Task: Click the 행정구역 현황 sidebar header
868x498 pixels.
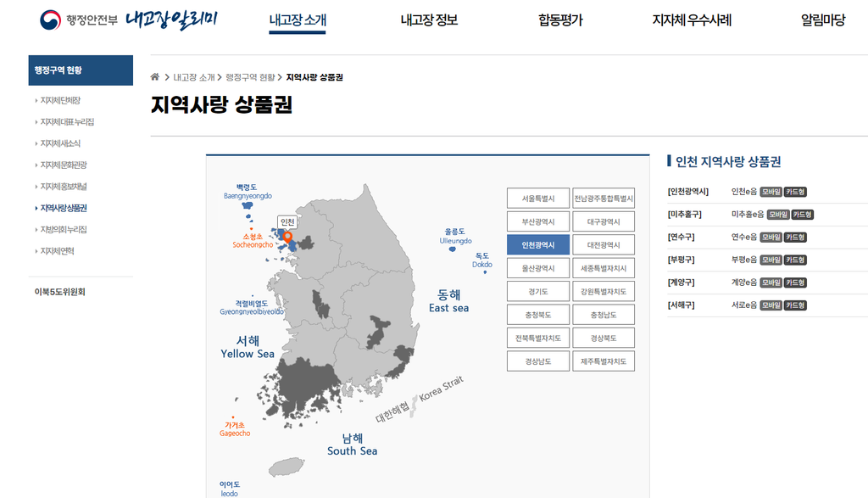Action: [x=81, y=70]
